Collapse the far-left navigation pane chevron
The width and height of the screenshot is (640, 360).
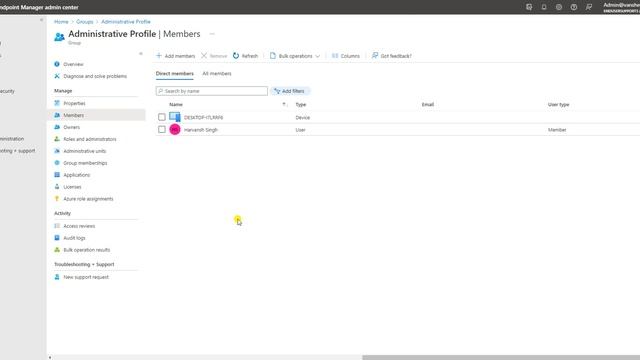(42, 20)
